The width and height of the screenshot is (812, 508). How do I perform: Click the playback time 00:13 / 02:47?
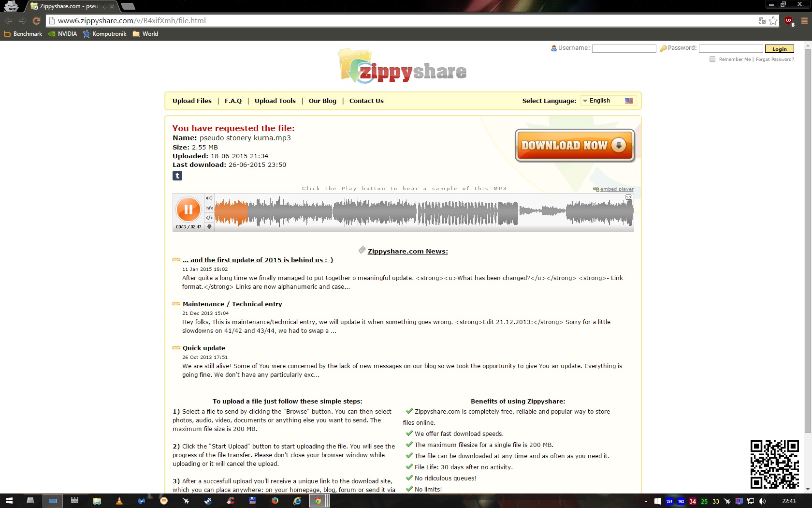point(188,226)
